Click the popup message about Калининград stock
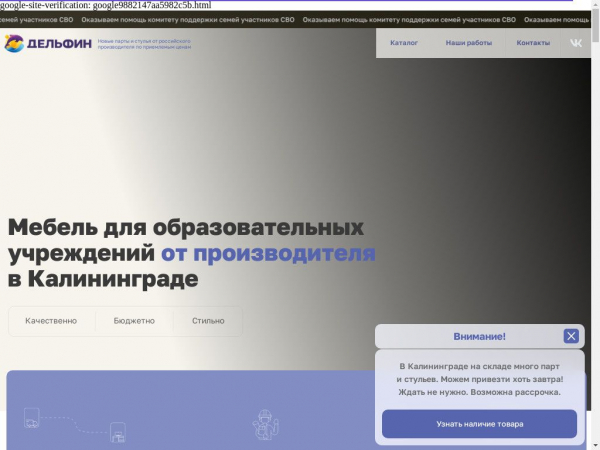 479,379
